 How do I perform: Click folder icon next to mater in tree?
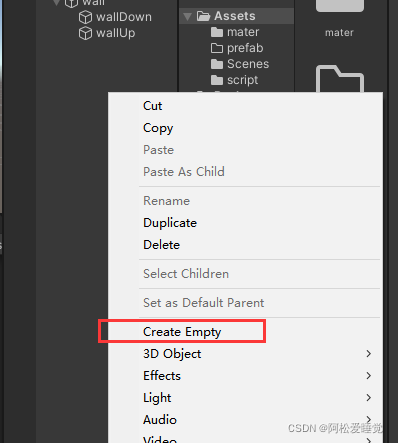[217, 32]
